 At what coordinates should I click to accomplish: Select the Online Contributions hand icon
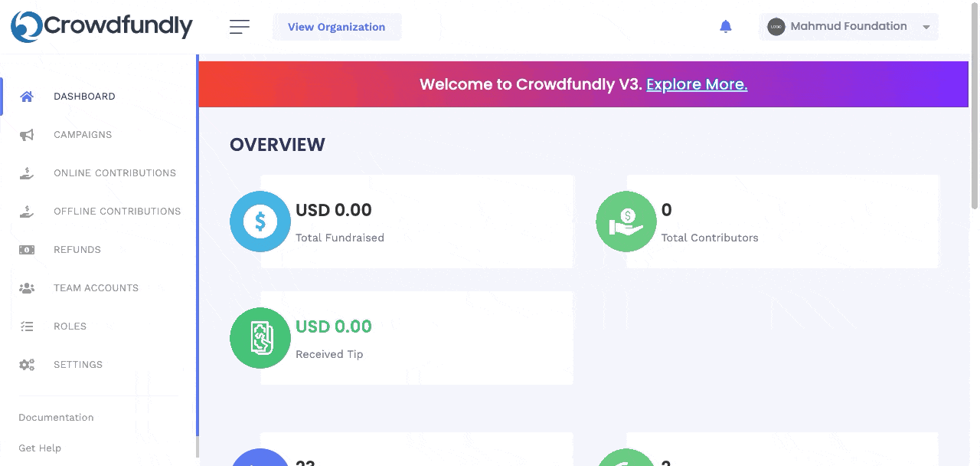tap(27, 173)
